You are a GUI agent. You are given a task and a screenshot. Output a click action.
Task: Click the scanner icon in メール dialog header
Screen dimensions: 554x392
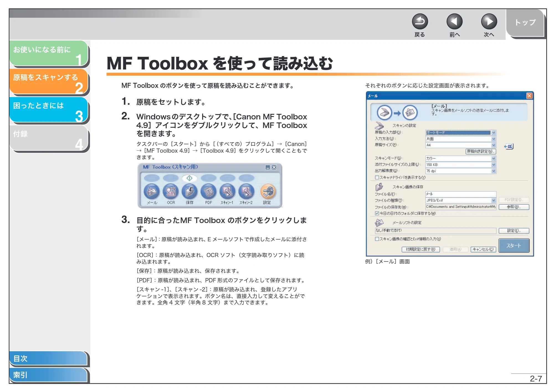384,112
